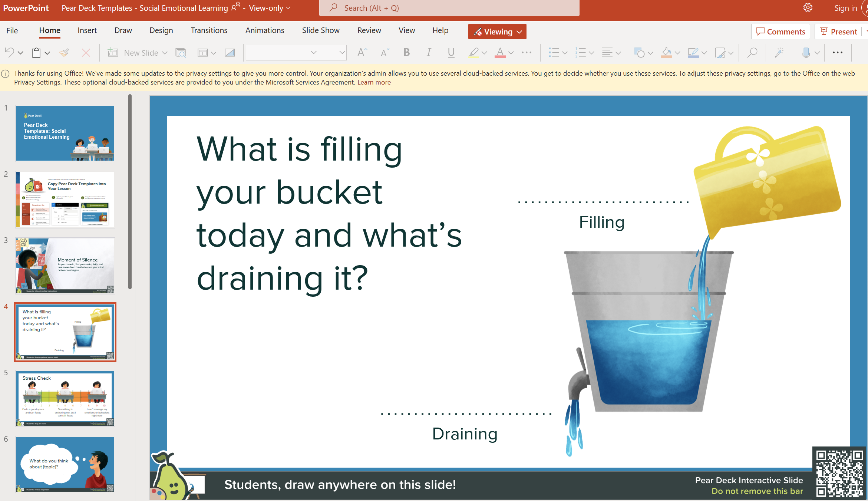The image size is (868, 501).
Task: Click the Designer wand icon
Action: tap(779, 53)
